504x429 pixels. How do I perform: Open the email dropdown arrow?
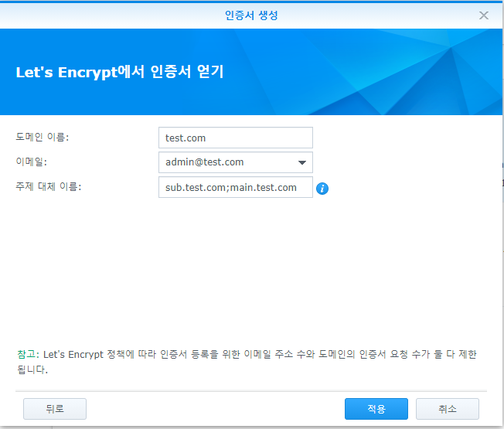tap(301, 162)
